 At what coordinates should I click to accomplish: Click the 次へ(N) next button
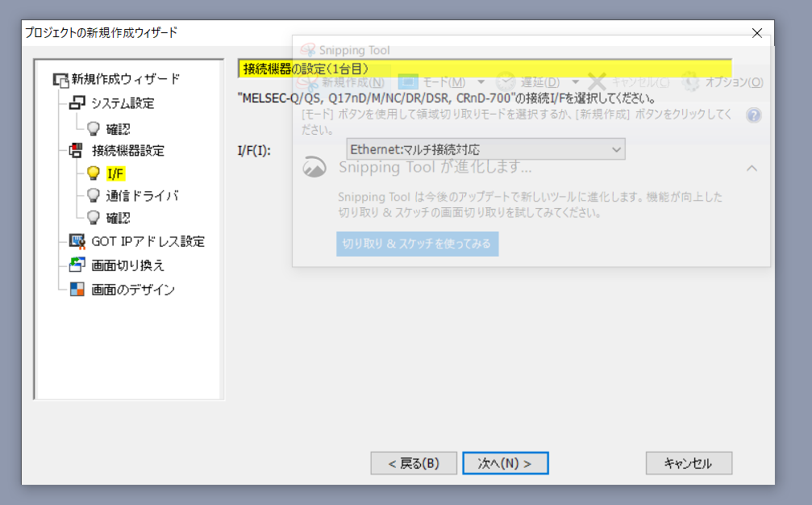pos(506,463)
